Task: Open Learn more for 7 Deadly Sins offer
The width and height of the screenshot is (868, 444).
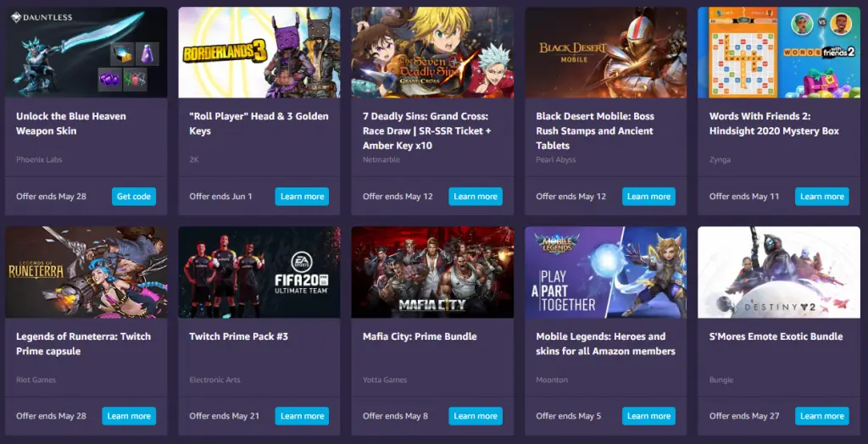Action: 476,197
